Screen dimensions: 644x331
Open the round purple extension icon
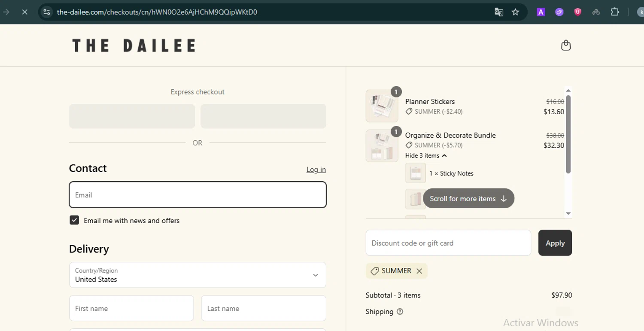(559, 12)
